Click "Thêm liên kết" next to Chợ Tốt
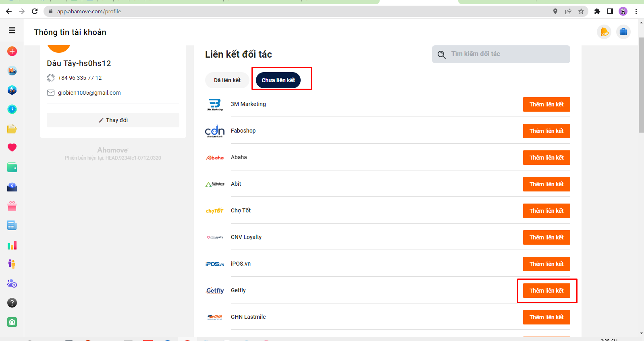Image resolution: width=644 pixels, height=341 pixels. click(x=546, y=211)
